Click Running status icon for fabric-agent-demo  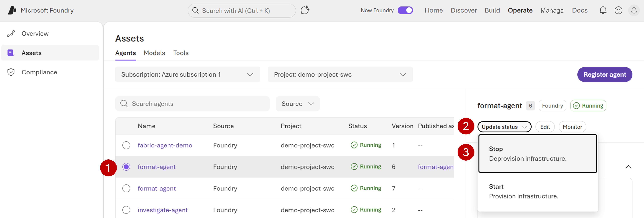354,145
